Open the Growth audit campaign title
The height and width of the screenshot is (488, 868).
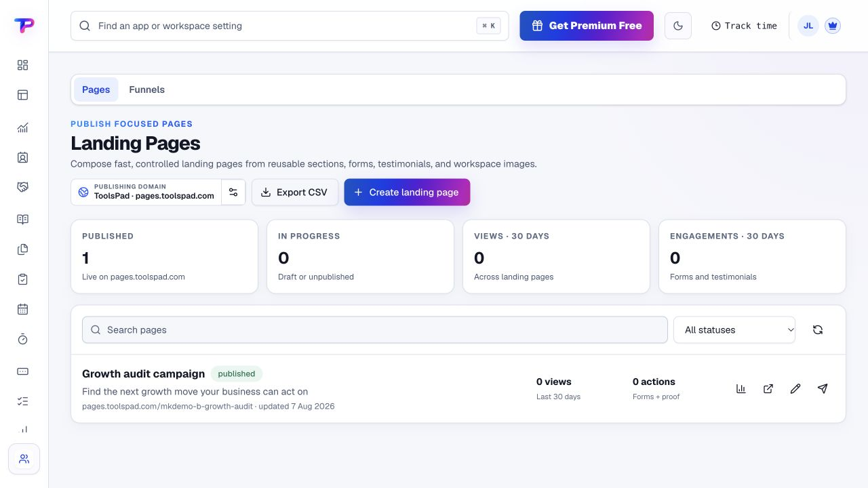click(x=143, y=373)
